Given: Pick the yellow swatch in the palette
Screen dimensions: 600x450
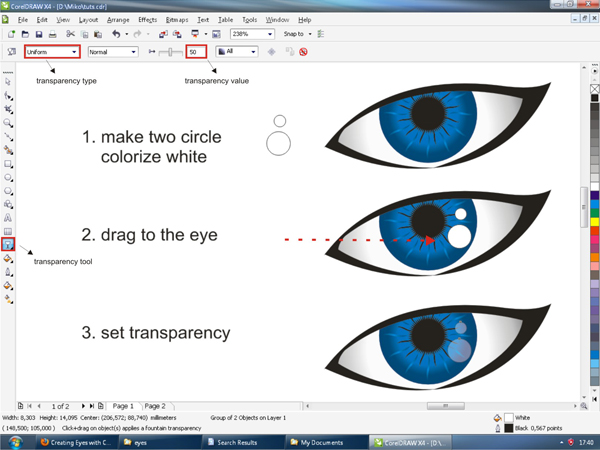Looking at the screenshot, I should [x=595, y=222].
